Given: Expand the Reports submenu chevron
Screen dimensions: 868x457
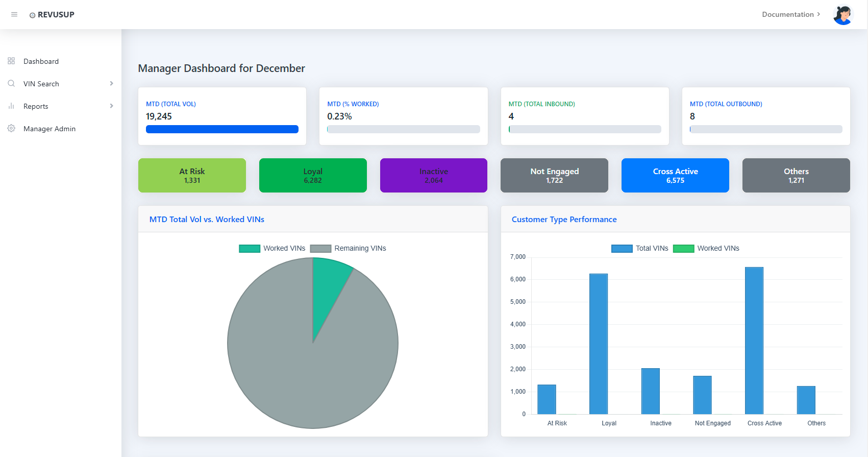Looking at the screenshot, I should [x=111, y=106].
